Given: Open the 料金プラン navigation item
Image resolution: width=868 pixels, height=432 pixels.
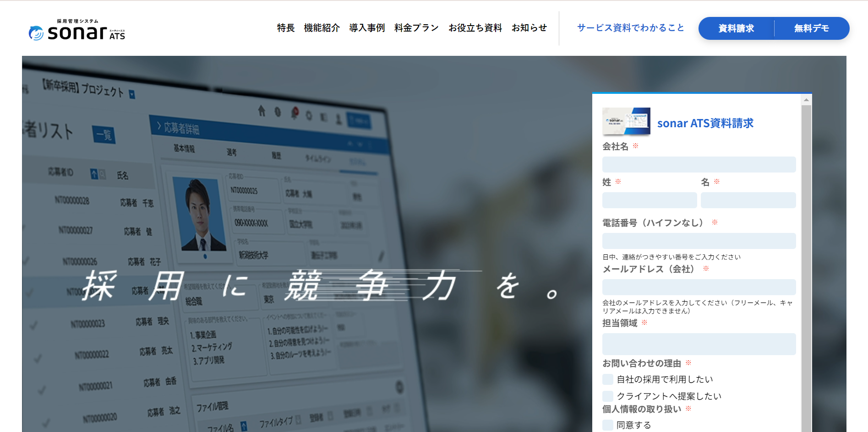Looking at the screenshot, I should (416, 28).
